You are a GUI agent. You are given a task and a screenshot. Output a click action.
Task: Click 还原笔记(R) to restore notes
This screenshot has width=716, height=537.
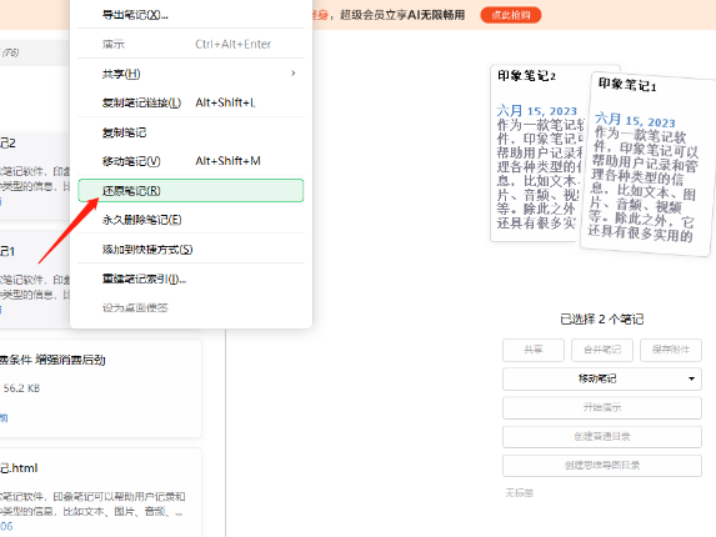191,190
